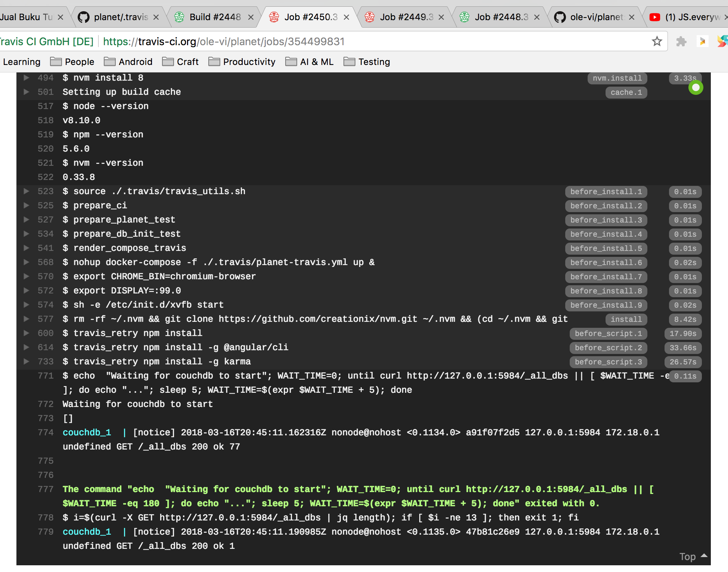This screenshot has width=728, height=572.
Task: Expand the xvfb start log fold
Action: tap(27, 305)
